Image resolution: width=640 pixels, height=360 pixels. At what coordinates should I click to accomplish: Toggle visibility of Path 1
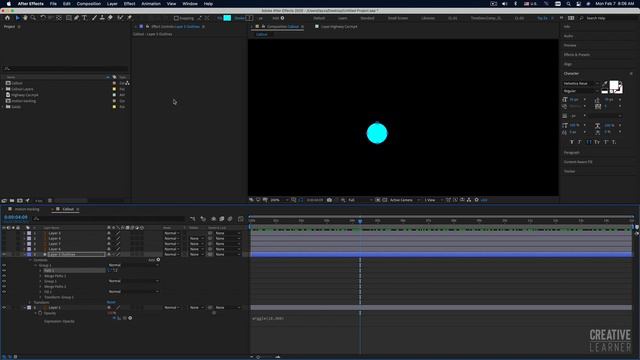(x=4, y=271)
